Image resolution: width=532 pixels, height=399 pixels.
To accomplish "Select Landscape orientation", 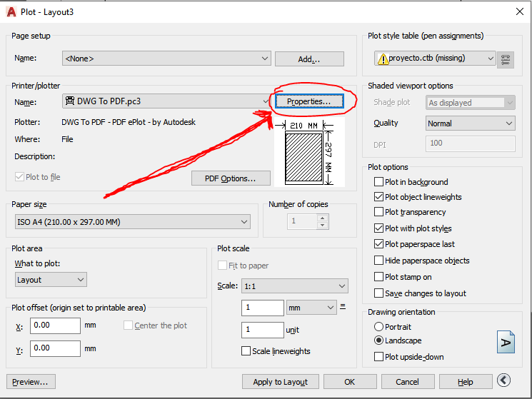I will coord(378,340).
